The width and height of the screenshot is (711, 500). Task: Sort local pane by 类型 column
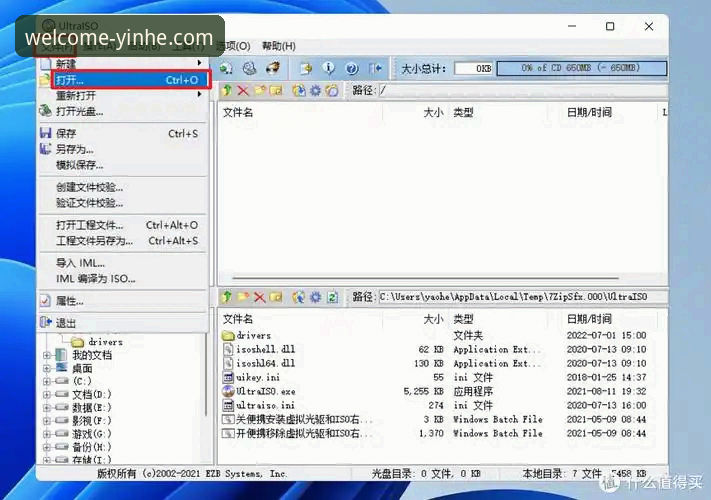(x=463, y=319)
